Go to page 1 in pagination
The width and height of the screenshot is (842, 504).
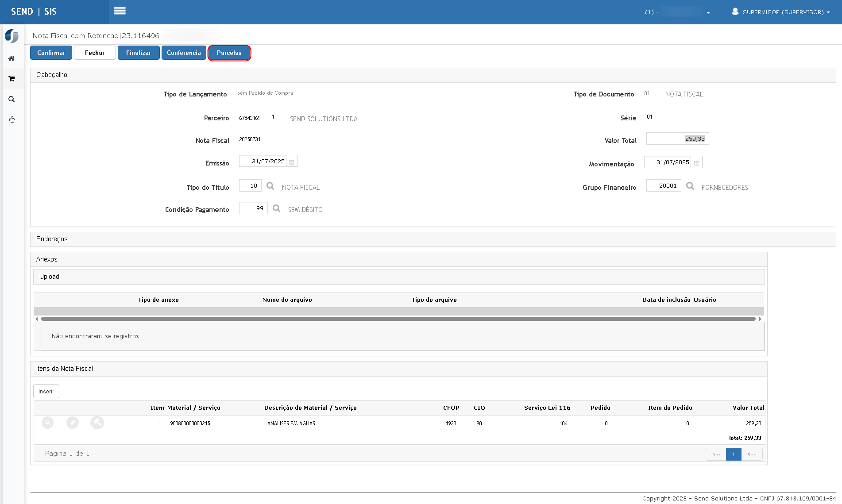pos(734,454)
